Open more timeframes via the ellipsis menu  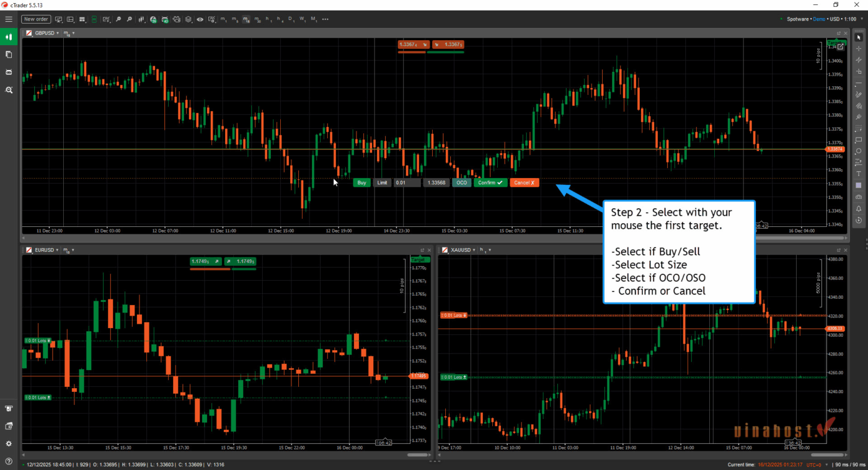tap(325, 19)
